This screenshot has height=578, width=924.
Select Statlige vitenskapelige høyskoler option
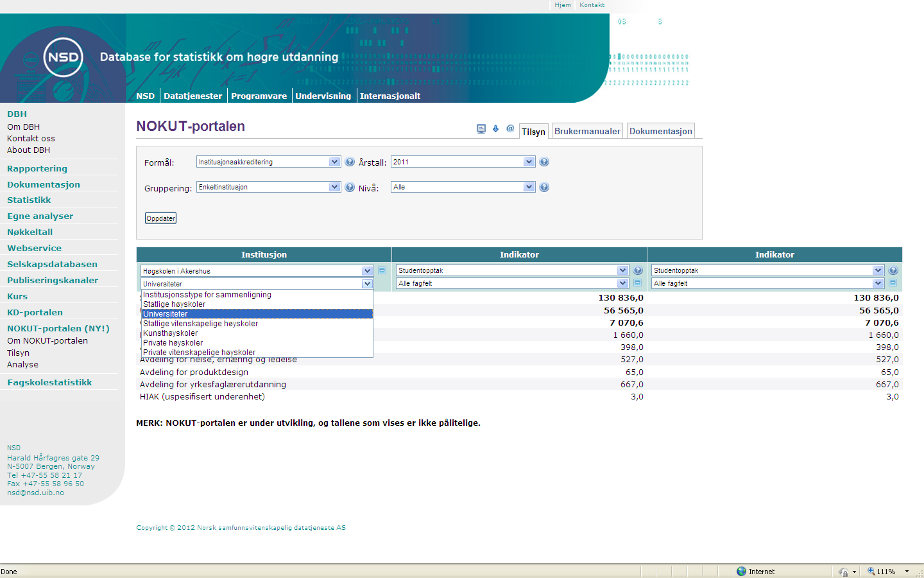click(x=257, y=324)
